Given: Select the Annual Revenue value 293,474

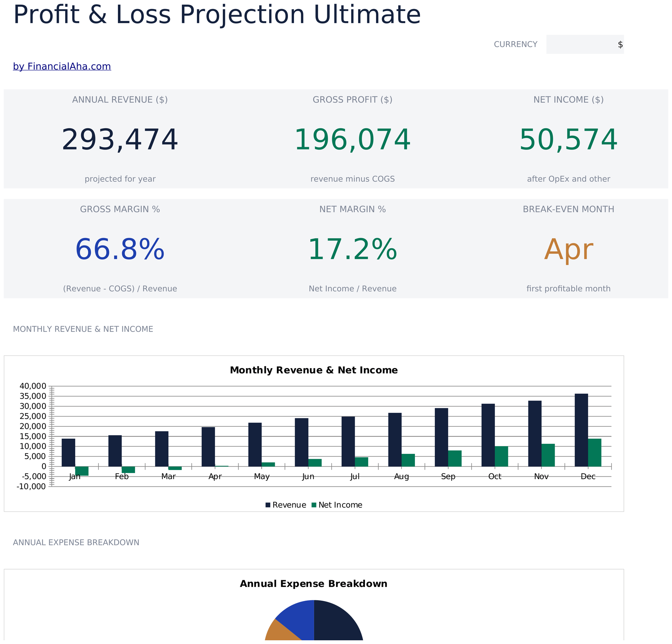Looking at the screenshot, I should tap(120, 140).
